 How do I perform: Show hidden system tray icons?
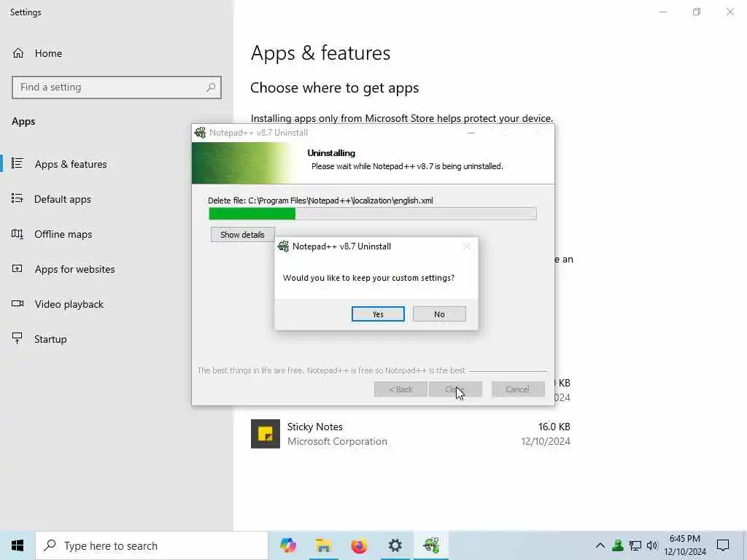[x=600, y=545]
